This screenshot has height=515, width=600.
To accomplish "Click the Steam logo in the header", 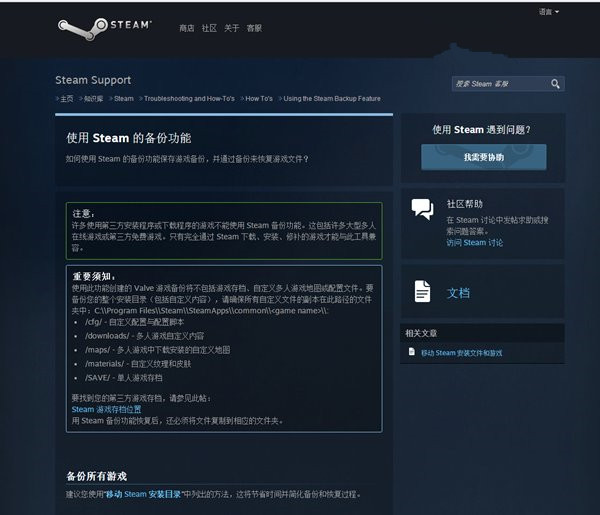I will tap(105, 27).
